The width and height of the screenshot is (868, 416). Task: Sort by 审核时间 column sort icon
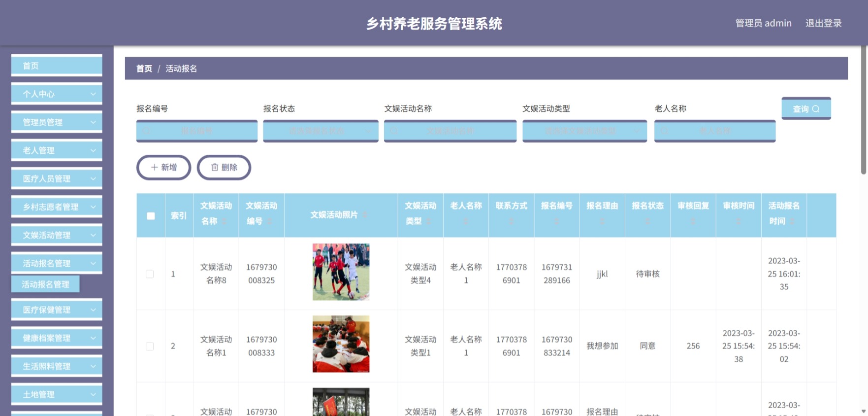point(739,221)
